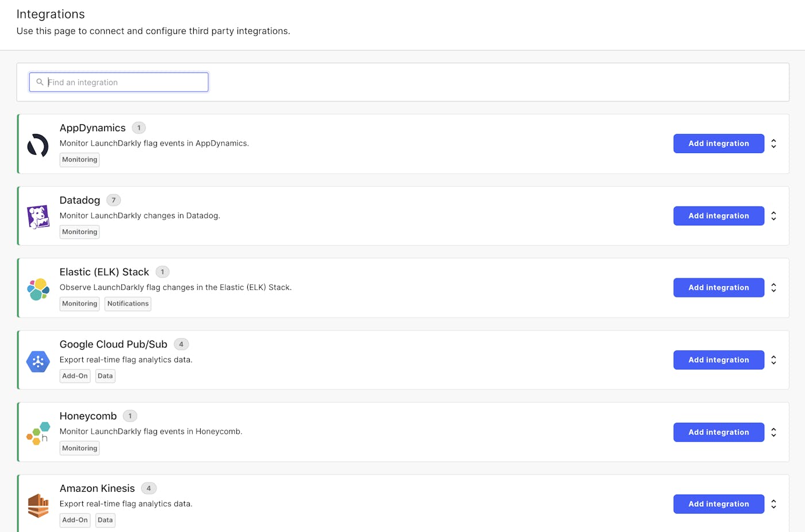Expand the Amazon Kinesis integration row
The height and width of the screenshot is (532, 805).
[773, 504]
